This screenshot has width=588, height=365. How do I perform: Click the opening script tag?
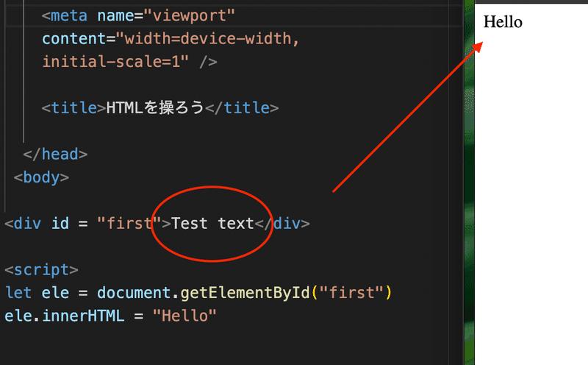(41, 269)
